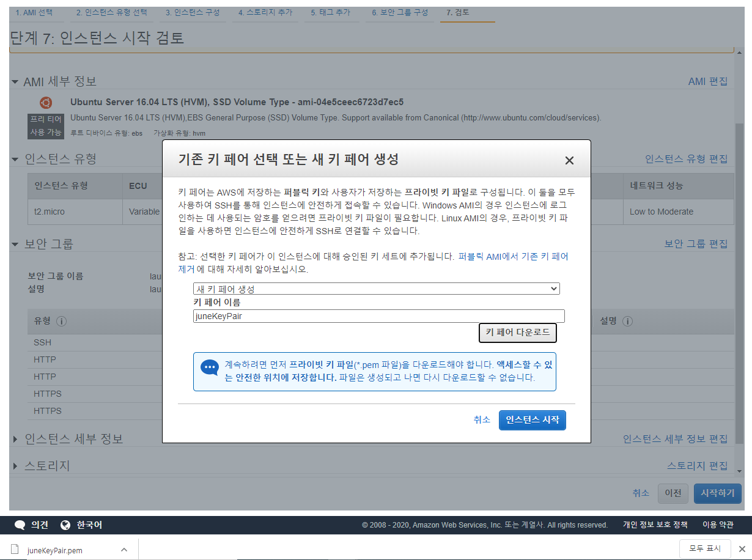Open the 한국어 language selector
Screen dimensions: 752x560
[89, 525]
